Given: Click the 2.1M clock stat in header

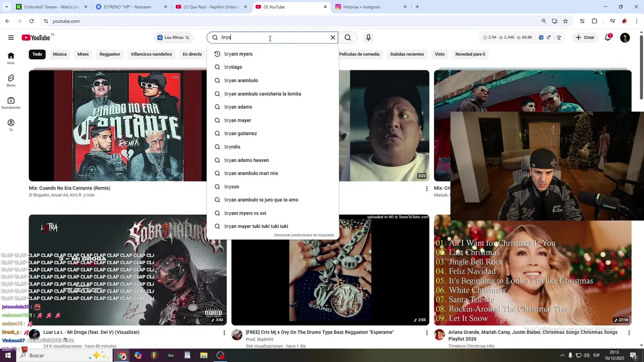Looking at the screenshot, I should tap(490, 38).
